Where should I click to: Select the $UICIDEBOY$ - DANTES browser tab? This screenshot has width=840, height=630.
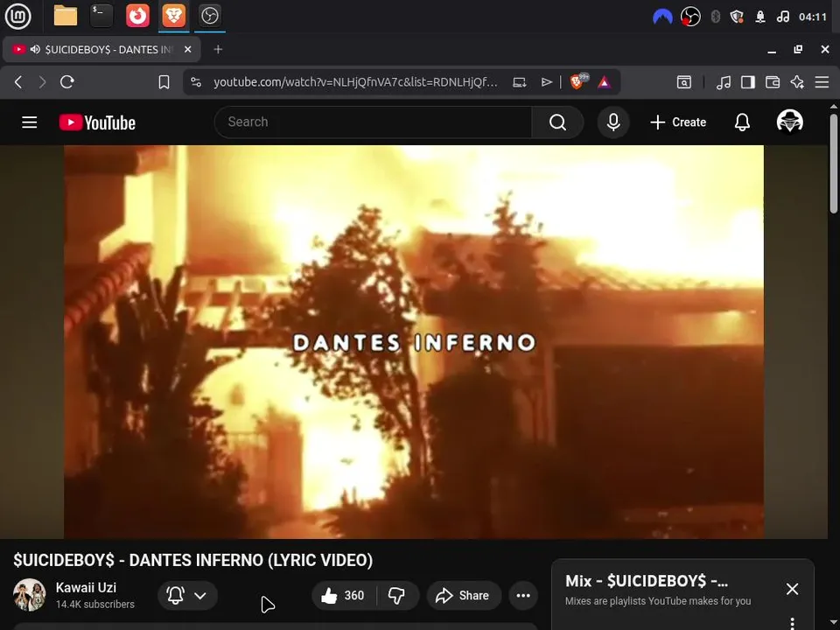tap(101, 49)
